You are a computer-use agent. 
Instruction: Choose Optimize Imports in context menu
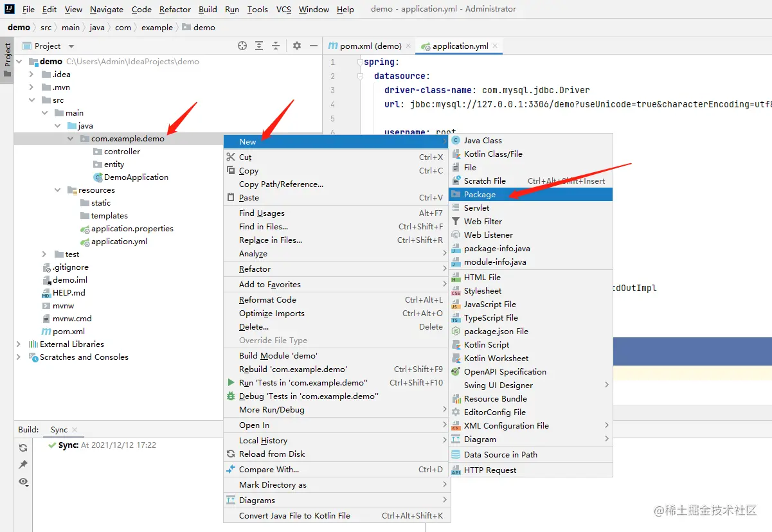pos(337,313)
